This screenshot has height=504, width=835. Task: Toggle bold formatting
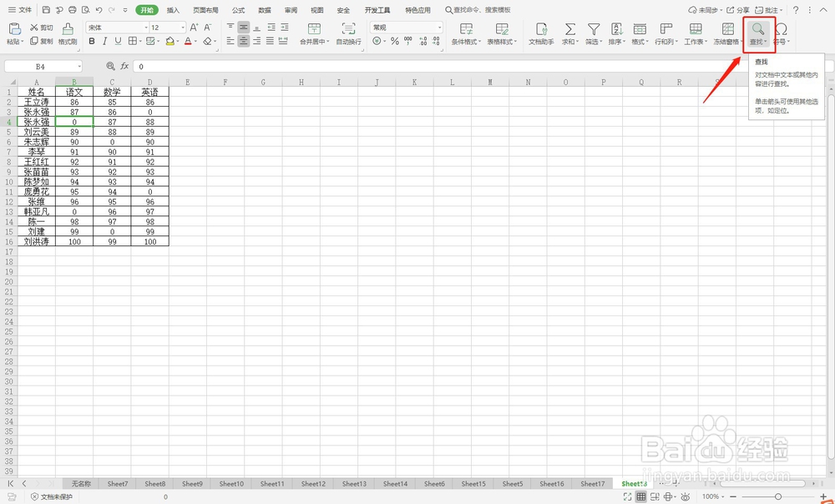tap(92, 41)
